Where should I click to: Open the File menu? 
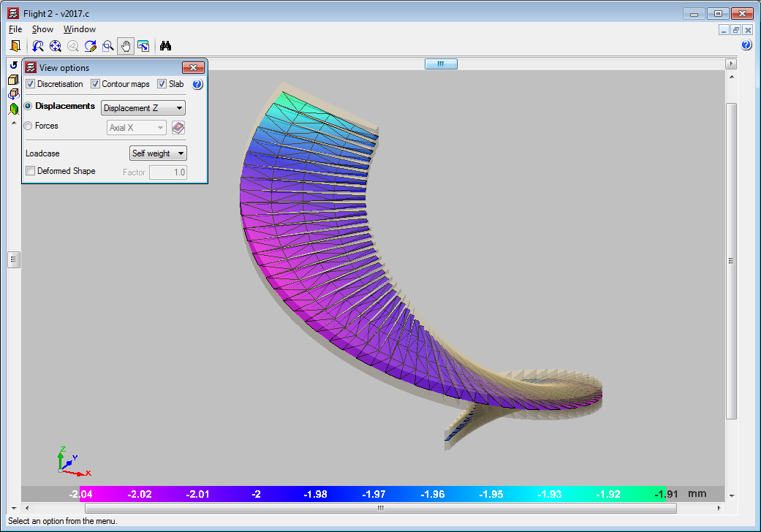(x=15, y=29)
